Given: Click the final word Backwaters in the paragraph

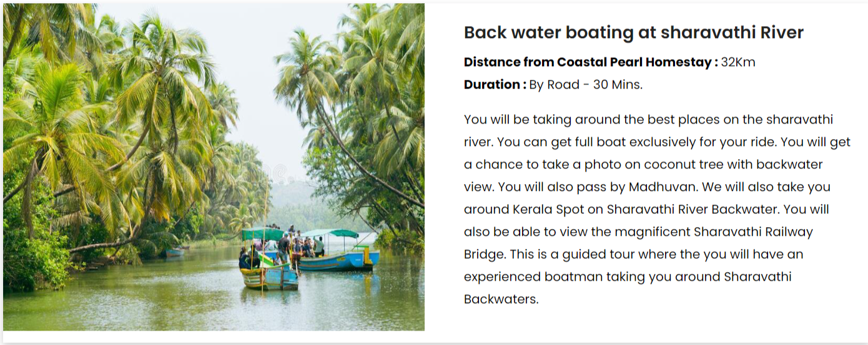Looking at the screenshot, I should coord(501,299).
